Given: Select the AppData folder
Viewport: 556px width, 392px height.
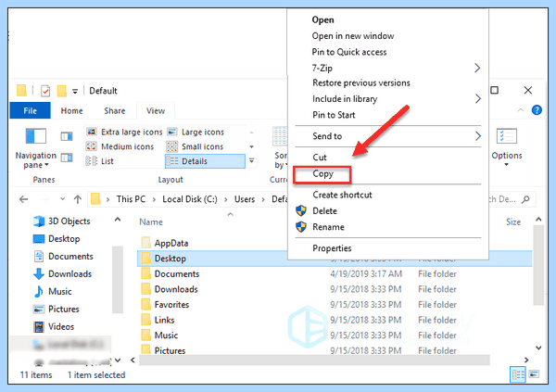Looking at the screenshot, I should point(165,243).
